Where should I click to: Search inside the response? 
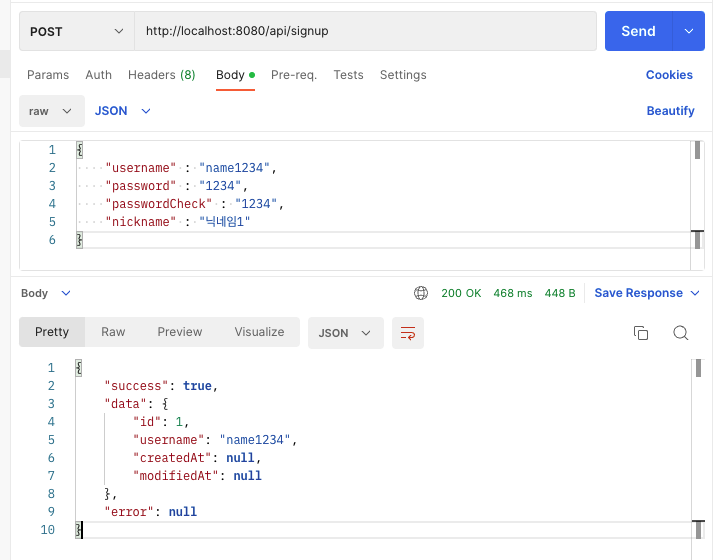(681, 333)
